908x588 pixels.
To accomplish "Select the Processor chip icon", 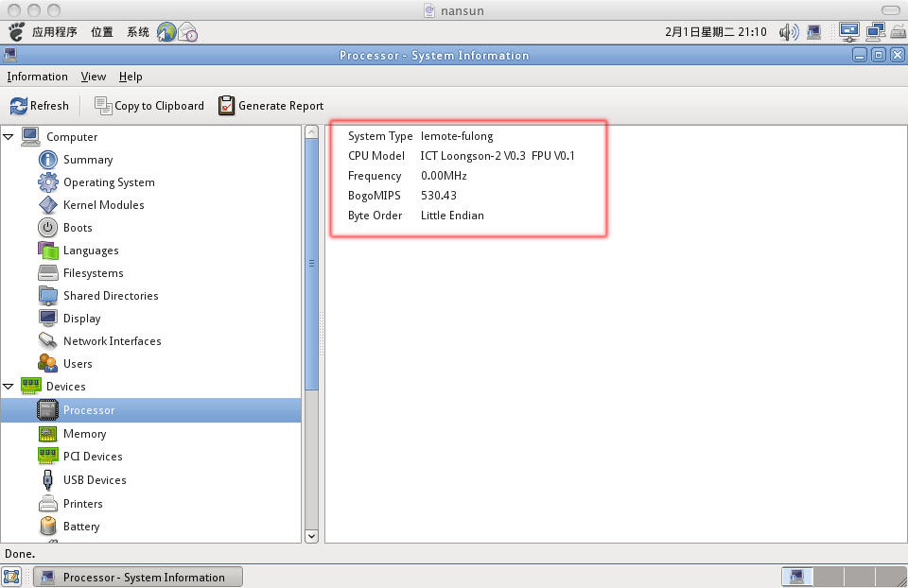I will (x=47, y=409).
